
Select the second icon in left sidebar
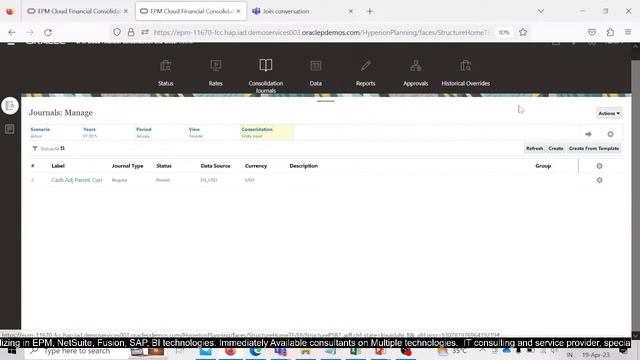[x=10, y=129]
